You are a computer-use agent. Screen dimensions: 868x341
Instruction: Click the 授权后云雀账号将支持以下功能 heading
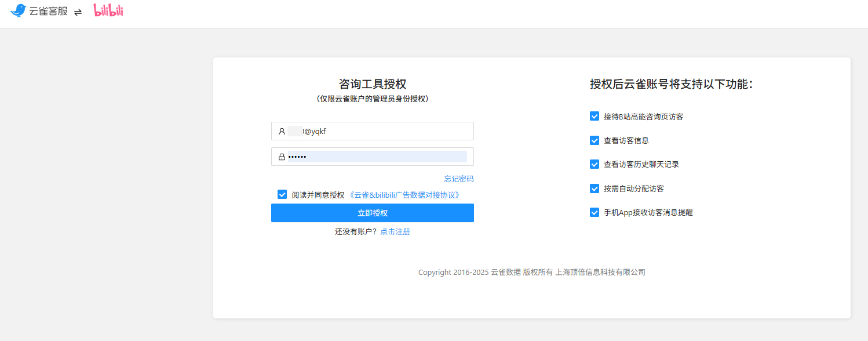[672, 84]
